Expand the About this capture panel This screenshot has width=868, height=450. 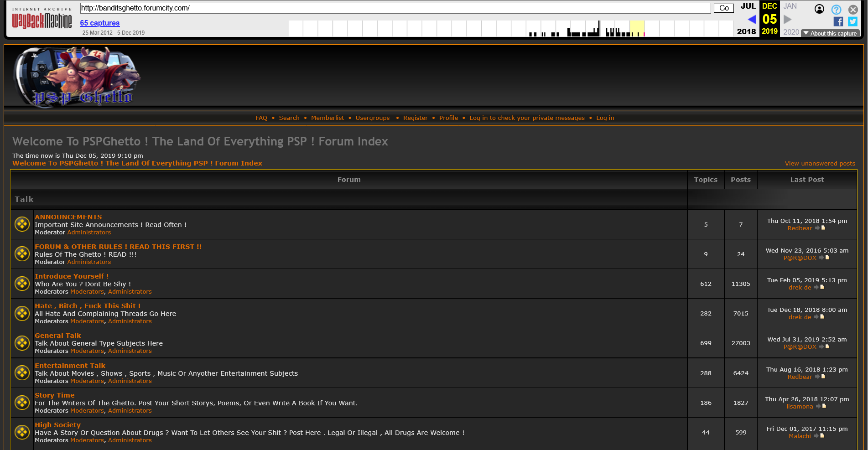pos(830,33)
